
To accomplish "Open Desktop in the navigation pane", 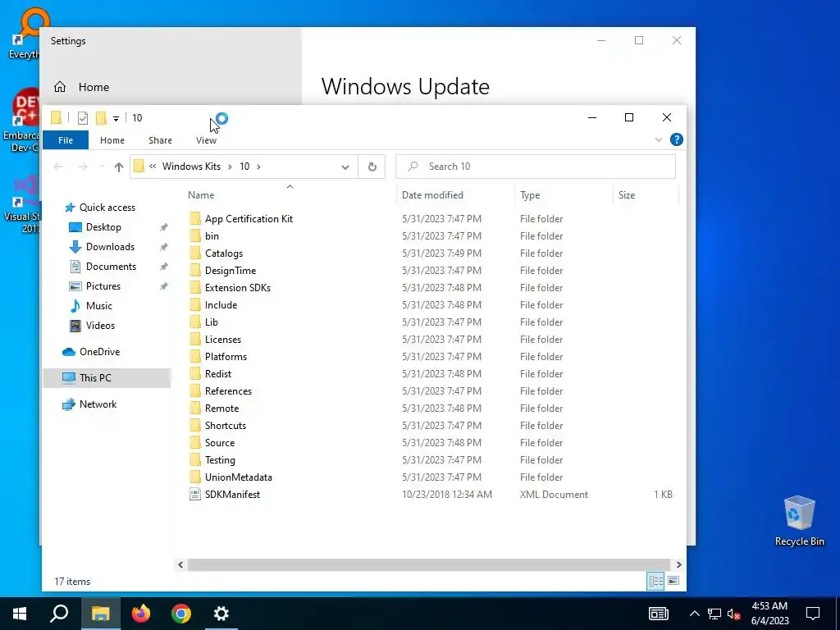I will [103, 227].
